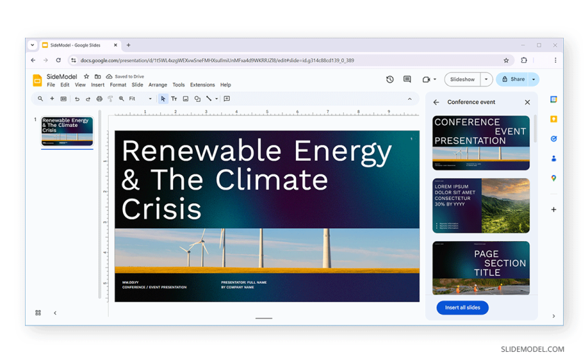Collapse the toolbar menus with chevron

(x=410, y=99)
